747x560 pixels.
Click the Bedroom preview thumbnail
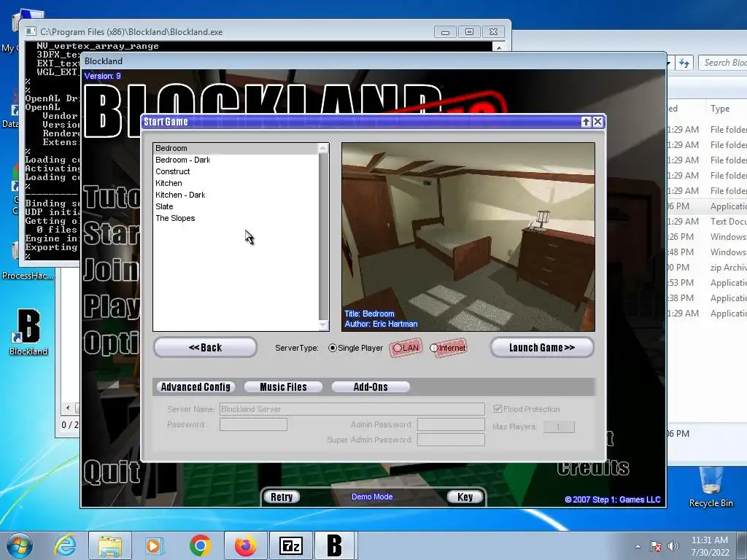(x=468, y=237)
